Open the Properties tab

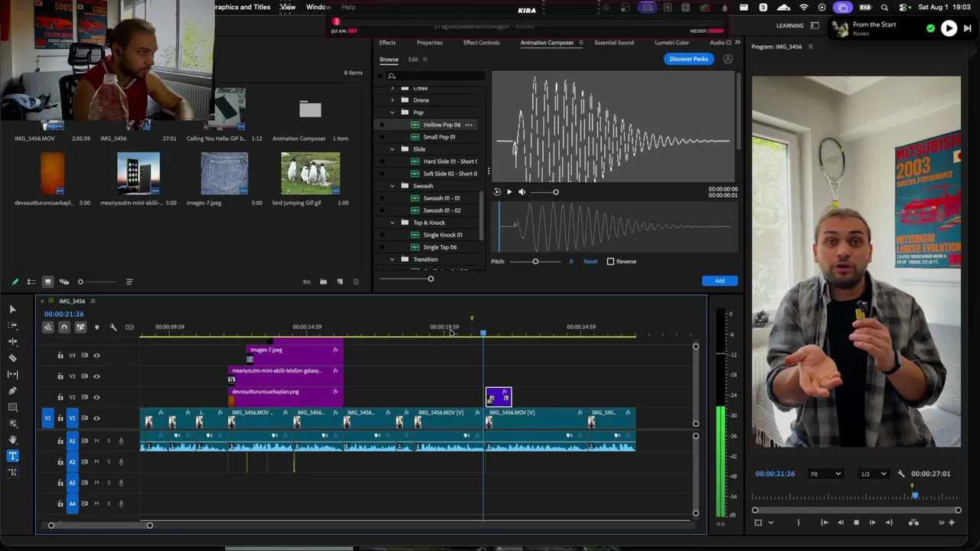430,43
